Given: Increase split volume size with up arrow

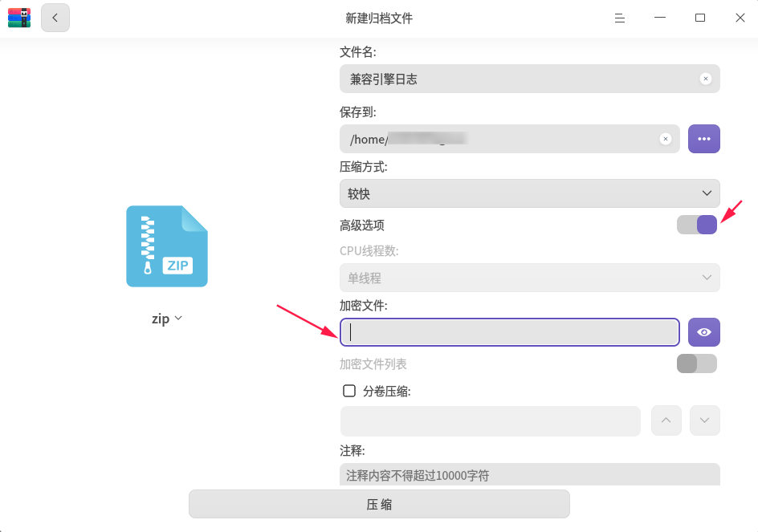Looking at the screenshot, I should click(x=666, y=420).
